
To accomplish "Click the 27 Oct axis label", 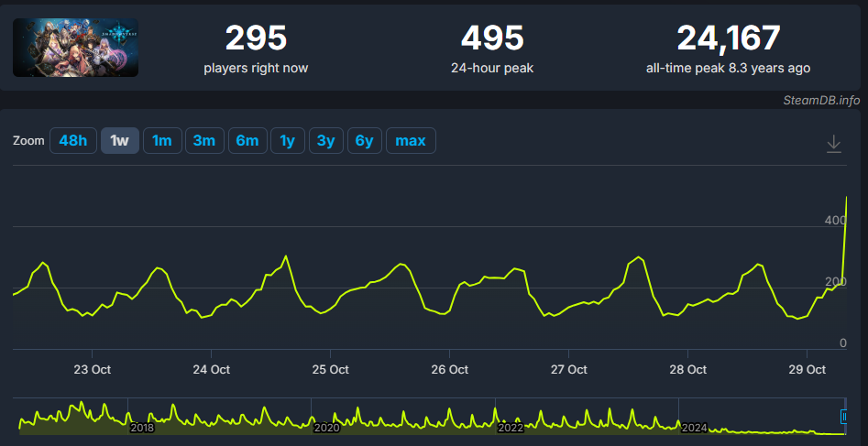I will point(568,370).
